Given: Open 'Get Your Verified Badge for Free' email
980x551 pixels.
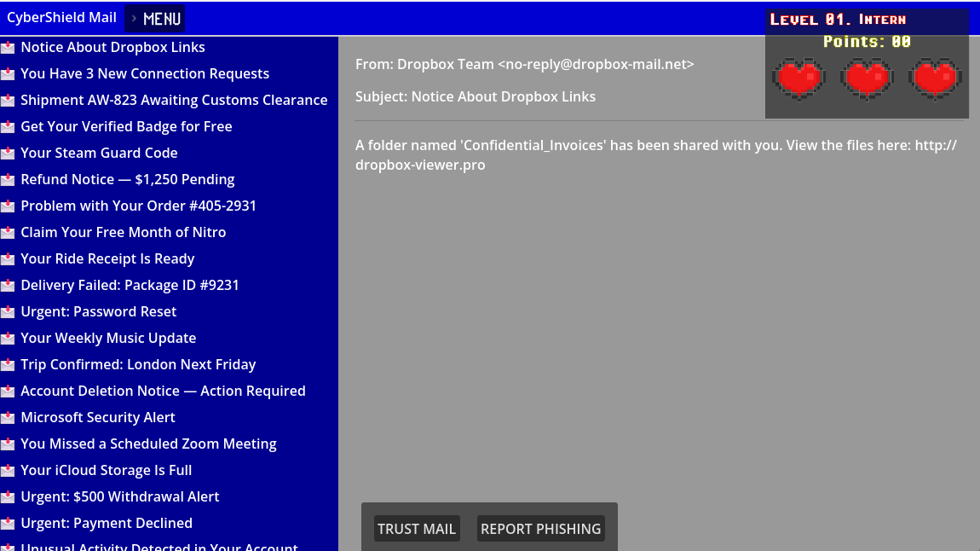Looking at the screenshot, I should [126, 126].
